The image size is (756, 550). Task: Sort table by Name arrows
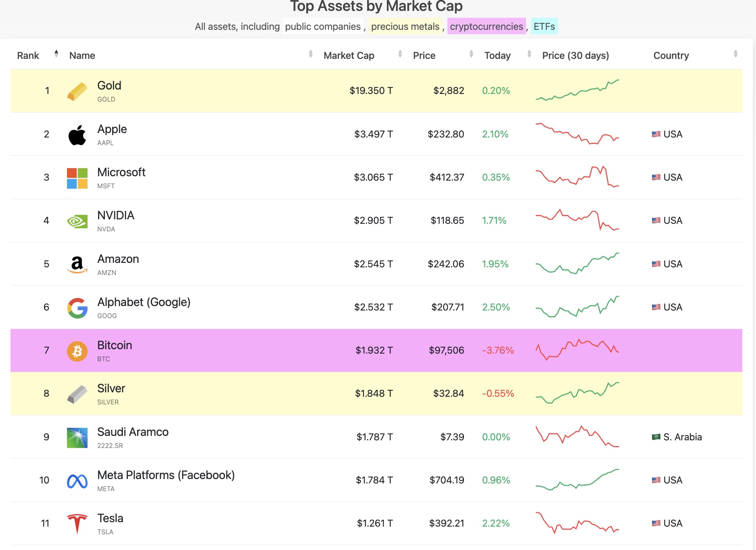311,54
